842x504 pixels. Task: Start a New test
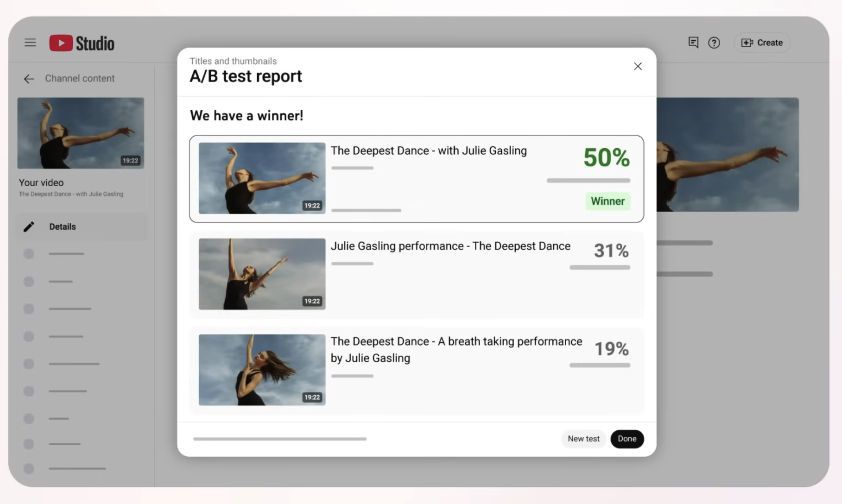pos(583,439)
